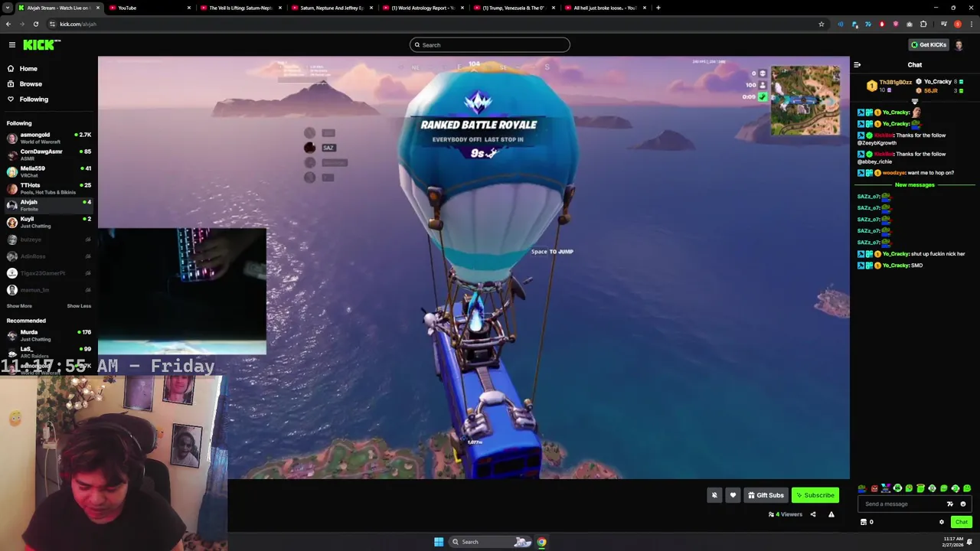The height and width of the screenshot is (551, 980).
Task: Open CornDawgAsmr channel in Following list
Action: (x=48, y=155)
